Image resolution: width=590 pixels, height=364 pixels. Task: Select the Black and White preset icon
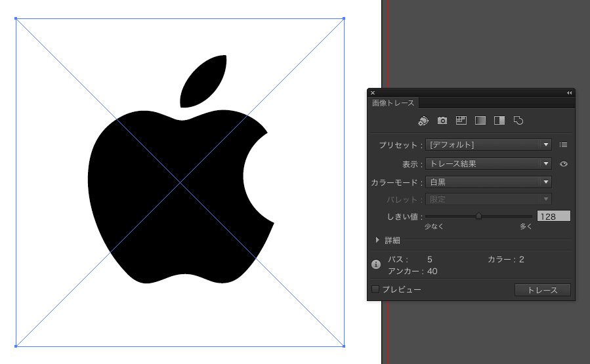click(x=499, y=120)
